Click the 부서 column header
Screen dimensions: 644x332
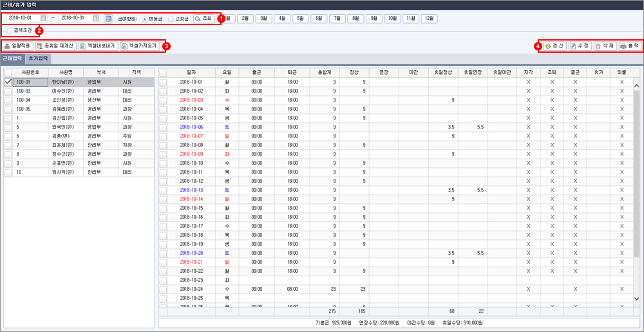tap(100, 72)
